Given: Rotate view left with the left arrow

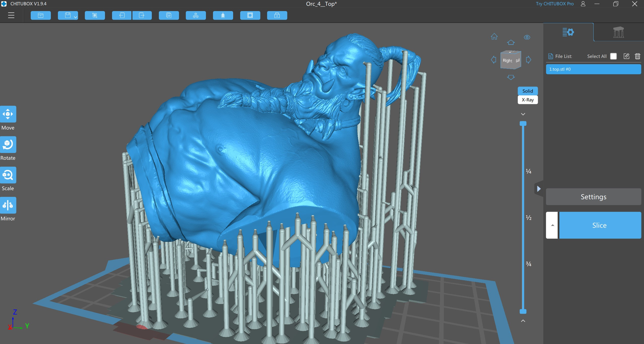Looking at the screenshot, I should tap(493, 60).
